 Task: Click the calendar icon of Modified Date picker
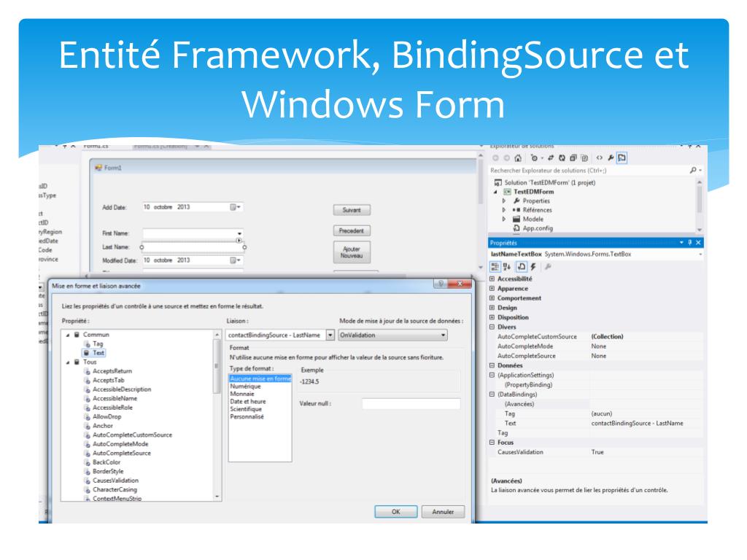click(x=233, y=260)
